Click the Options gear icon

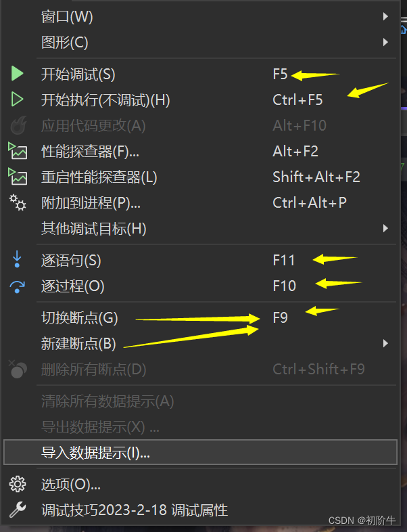tap(18, 484)
